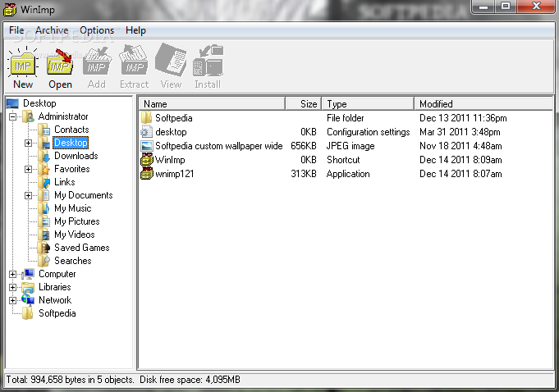Click the Open archive toolbar icon
The height and width of the screenshot is (392, 559).
coord(60,62)
